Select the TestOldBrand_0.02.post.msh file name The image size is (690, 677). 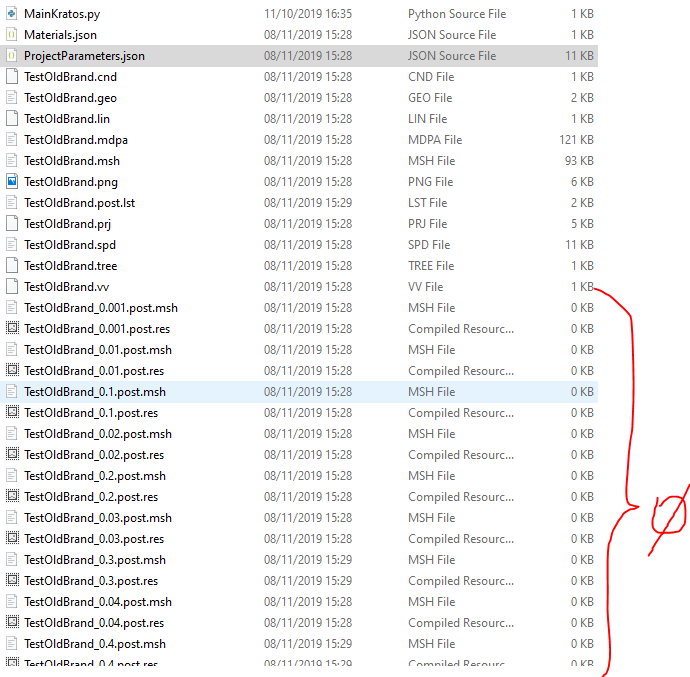point(98,434)
